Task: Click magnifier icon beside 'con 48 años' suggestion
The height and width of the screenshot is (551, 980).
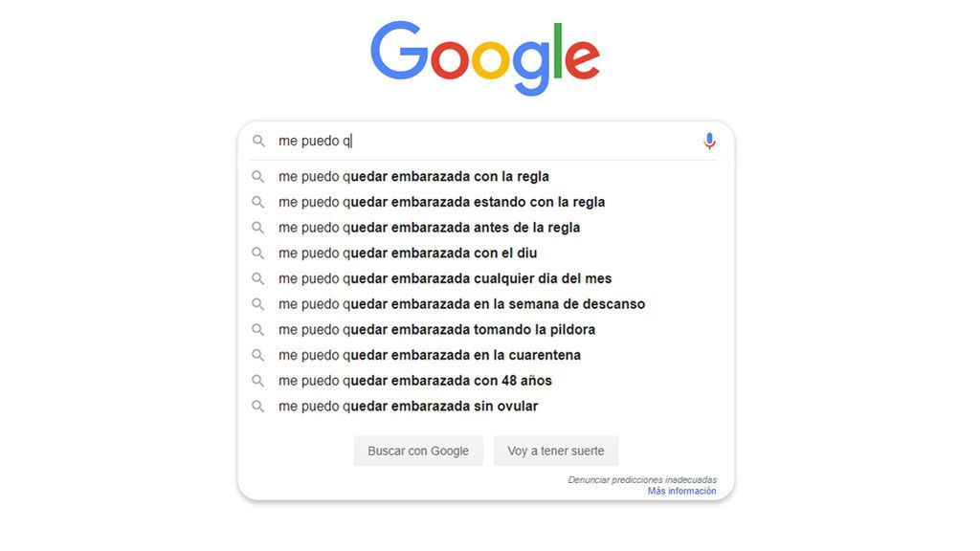Action: click(x=257, y=381)
